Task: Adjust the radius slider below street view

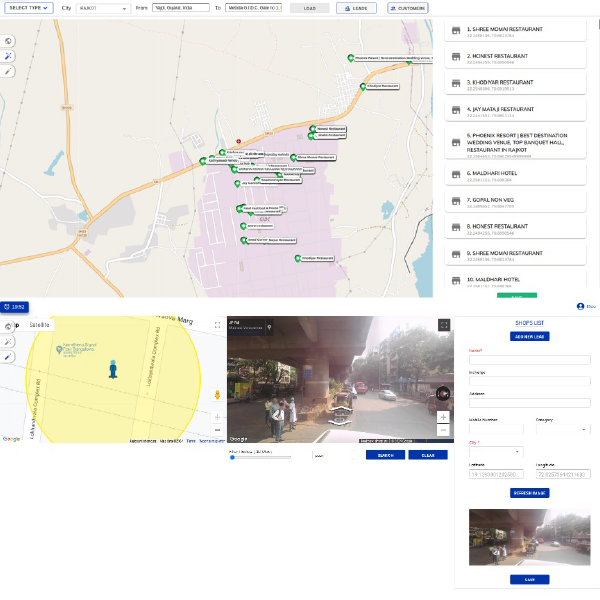Action: coord(233,457)
